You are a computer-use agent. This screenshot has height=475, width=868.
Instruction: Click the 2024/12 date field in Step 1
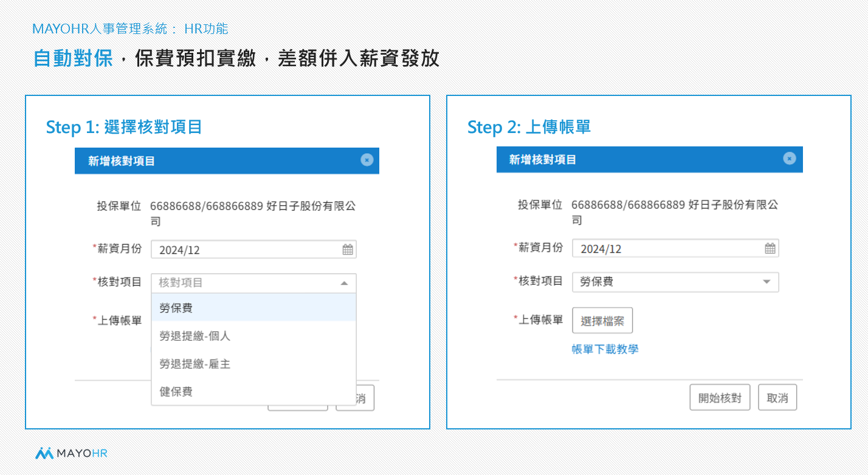point(253,250)
